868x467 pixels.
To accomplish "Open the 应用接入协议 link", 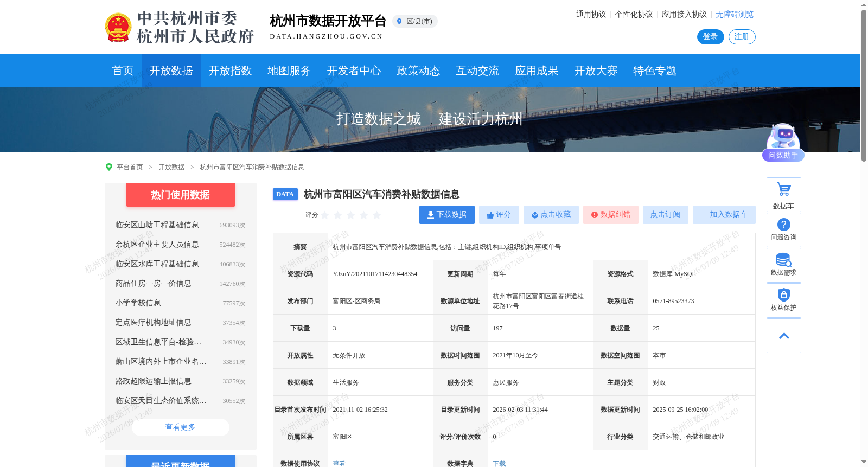I will [x=684, y=15].
